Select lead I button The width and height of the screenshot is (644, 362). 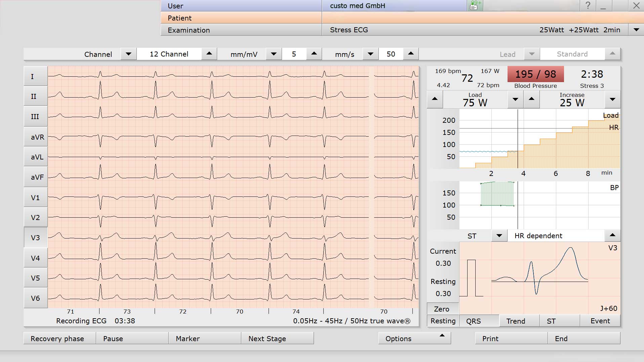35,76
